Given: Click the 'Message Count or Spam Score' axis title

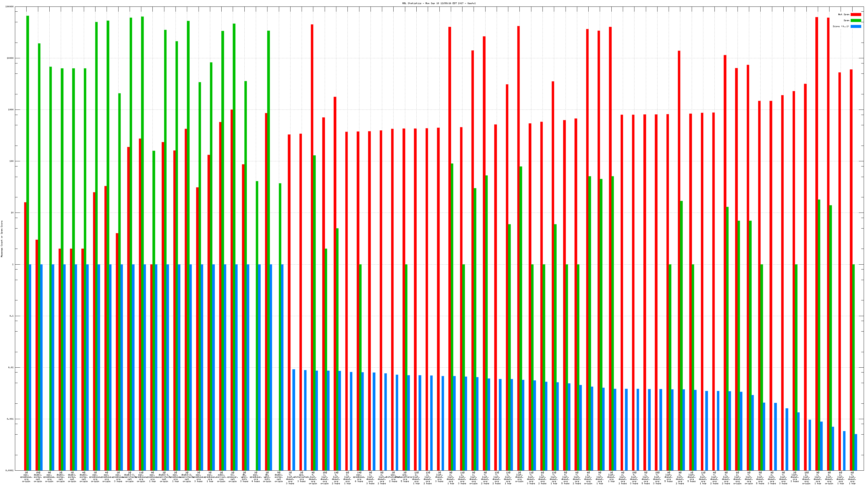Looking at the screenshot, I should (x=2, y=239).
